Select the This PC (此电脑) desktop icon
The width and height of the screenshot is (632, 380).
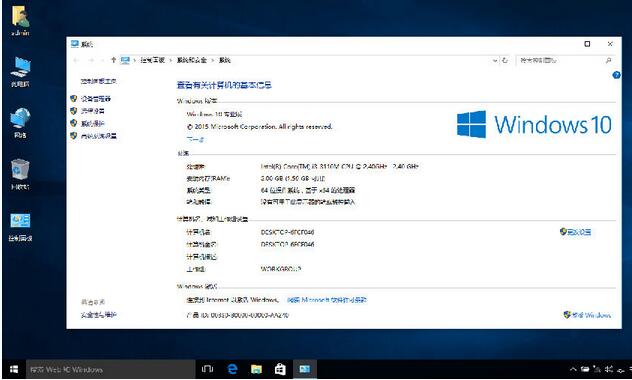coord(20,72)
